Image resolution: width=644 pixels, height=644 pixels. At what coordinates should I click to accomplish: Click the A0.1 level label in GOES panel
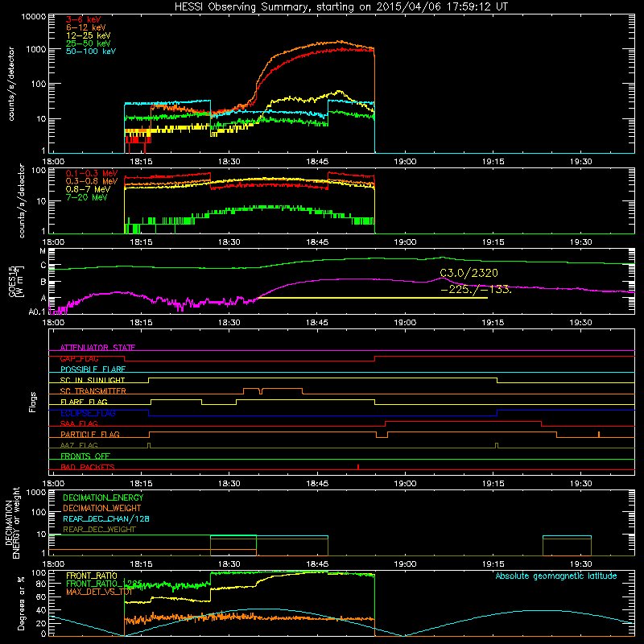(36, 312)
